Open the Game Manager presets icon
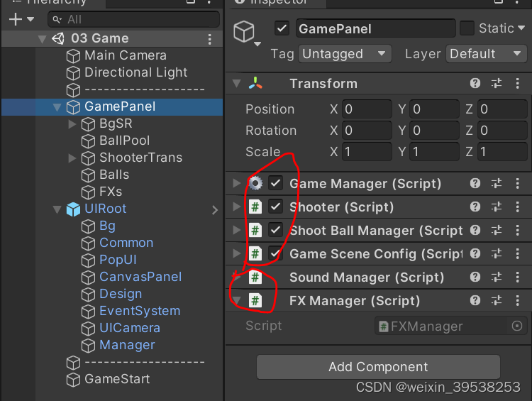The image size is (532, 401). [497, 183]
